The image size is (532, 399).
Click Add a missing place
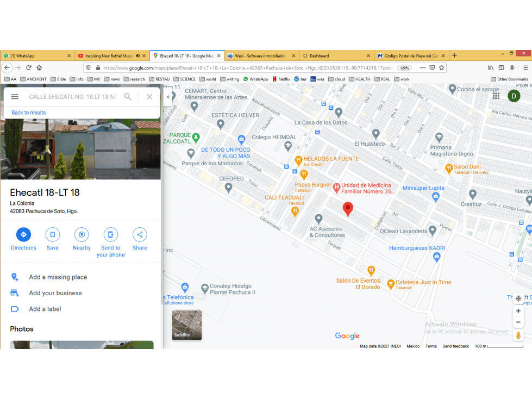click(58, 277)
